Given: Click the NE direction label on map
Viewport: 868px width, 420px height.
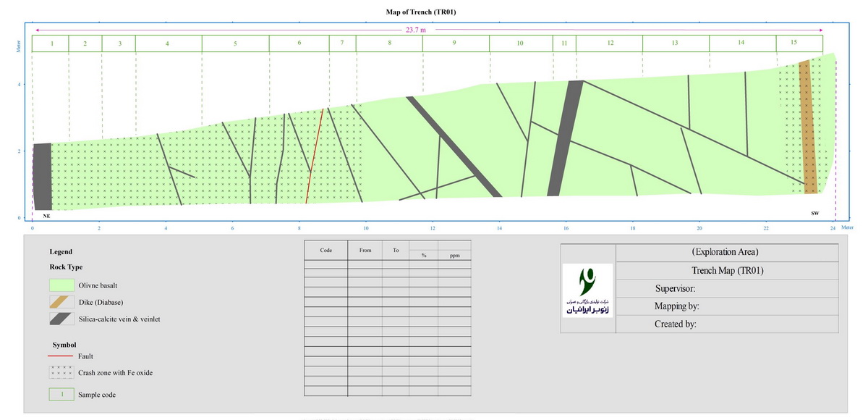Looking at the screenshot, I should (x=46, y=215).
